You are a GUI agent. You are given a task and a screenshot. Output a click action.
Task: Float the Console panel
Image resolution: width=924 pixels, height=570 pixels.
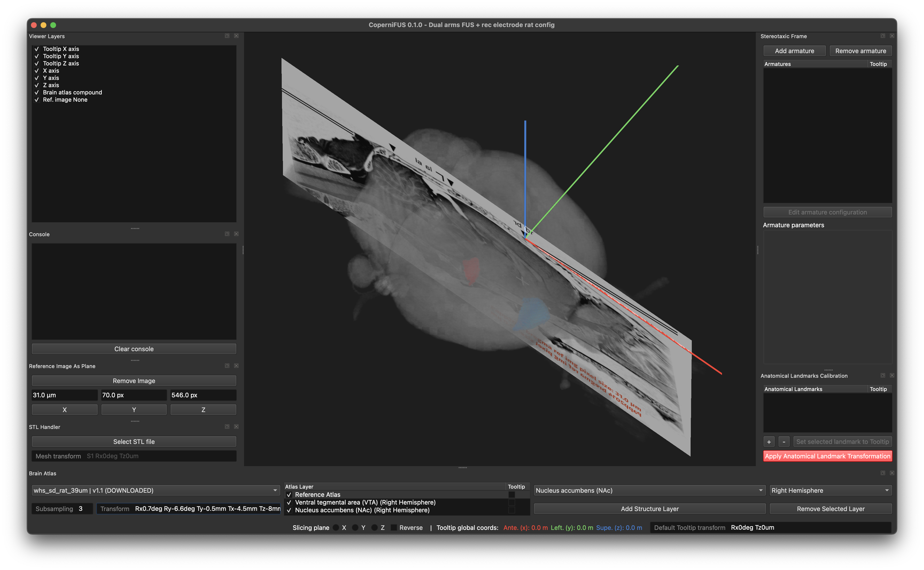[227, 234]
